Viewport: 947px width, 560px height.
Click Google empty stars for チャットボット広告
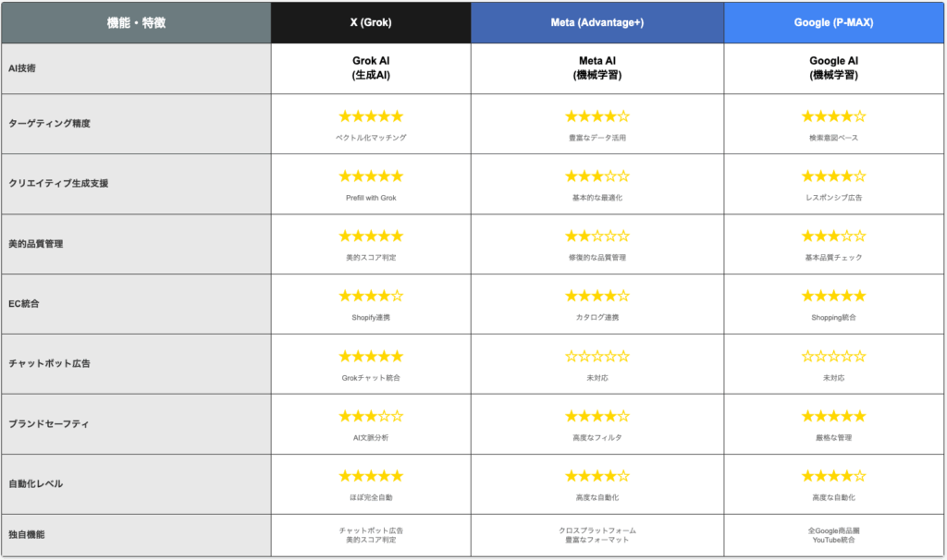[833, 356]
